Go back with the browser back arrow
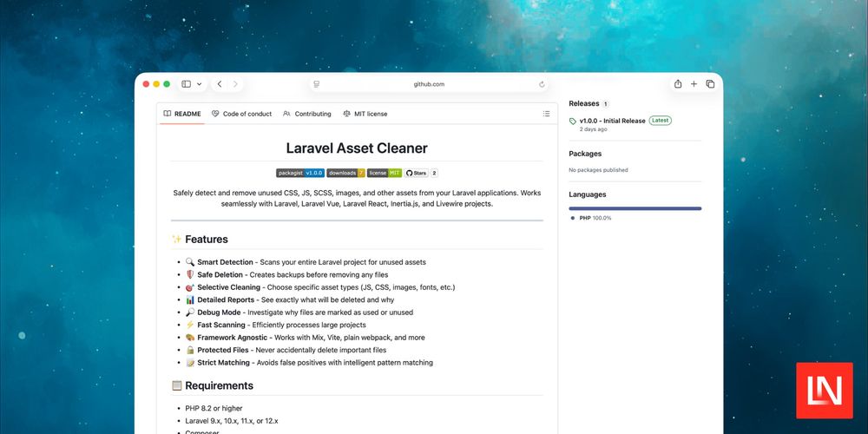Viewport: 868px width, 434px height. point(220,84)
